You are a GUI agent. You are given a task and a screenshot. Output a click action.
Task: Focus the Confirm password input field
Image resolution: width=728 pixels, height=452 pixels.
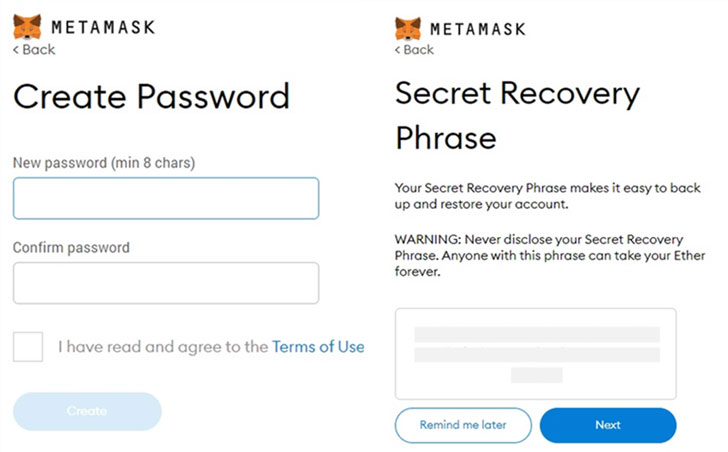[166, 283]
